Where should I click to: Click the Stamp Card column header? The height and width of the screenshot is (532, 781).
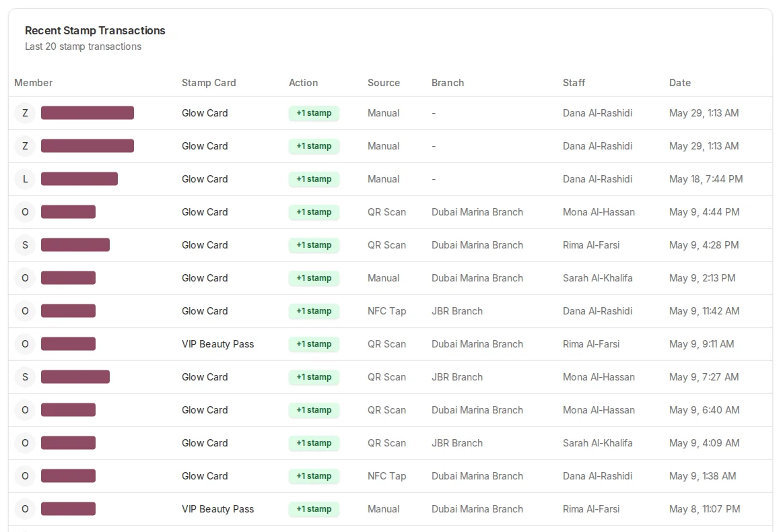(209, 83)
